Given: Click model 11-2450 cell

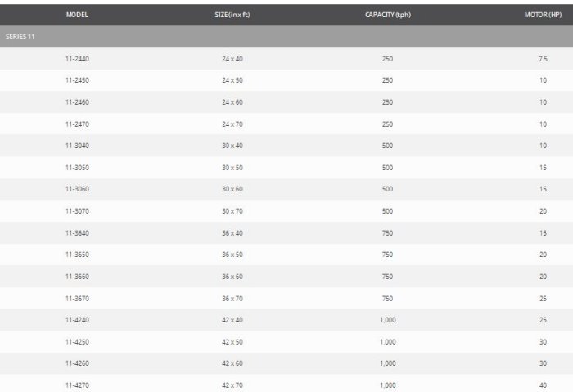Looking at the screenshot, I should [77, 80].
